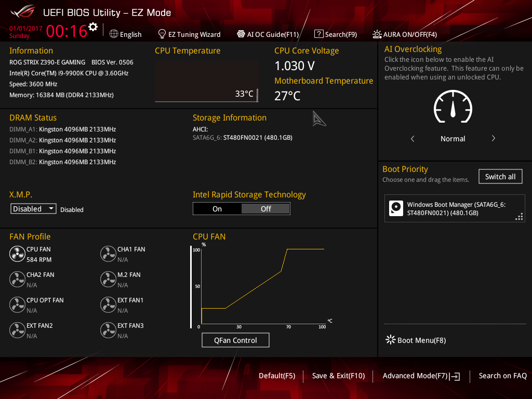Screen dimensions: 532x399
Task: Select the M.2 FAN fan icon
Action: point(108,279)
